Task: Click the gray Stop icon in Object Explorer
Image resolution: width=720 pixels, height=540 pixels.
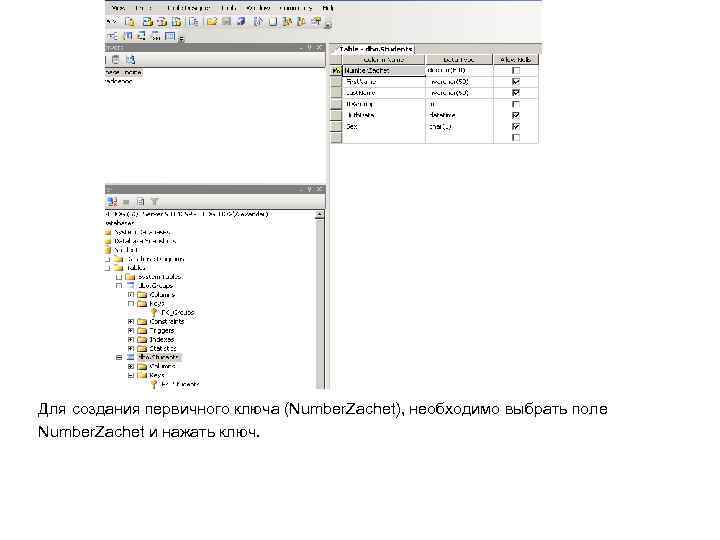Action: pyautogui.click(x=126, y=202)
